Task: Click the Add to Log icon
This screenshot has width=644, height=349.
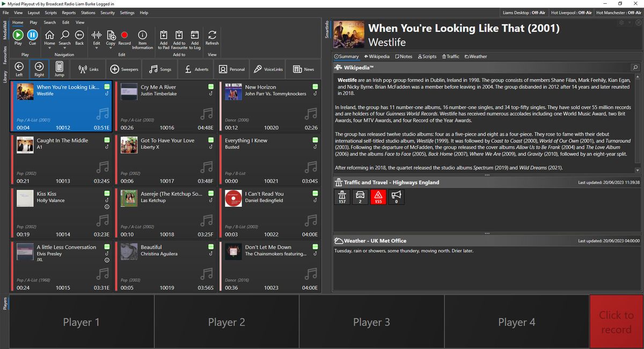Action: (195, 35)
